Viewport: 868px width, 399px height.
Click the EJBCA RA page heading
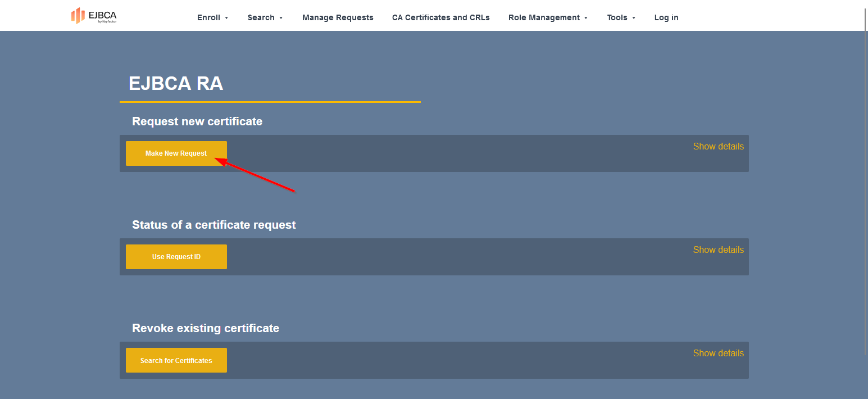[x=176, y=84]
